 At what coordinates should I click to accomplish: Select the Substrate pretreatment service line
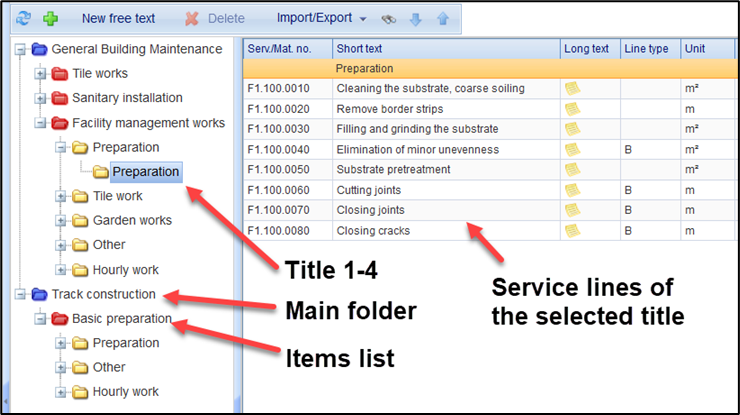(x=394, y=170)
